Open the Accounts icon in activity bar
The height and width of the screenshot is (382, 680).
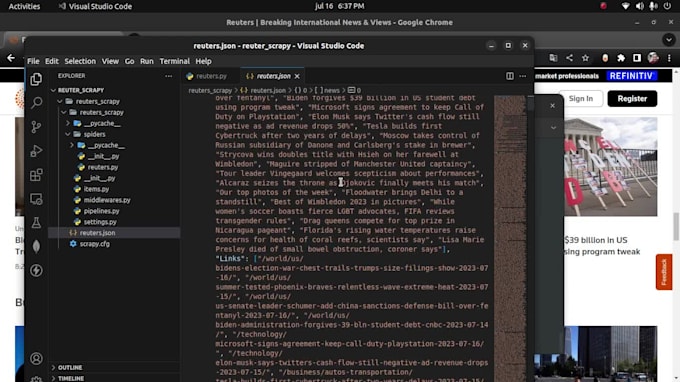(36, 359)
